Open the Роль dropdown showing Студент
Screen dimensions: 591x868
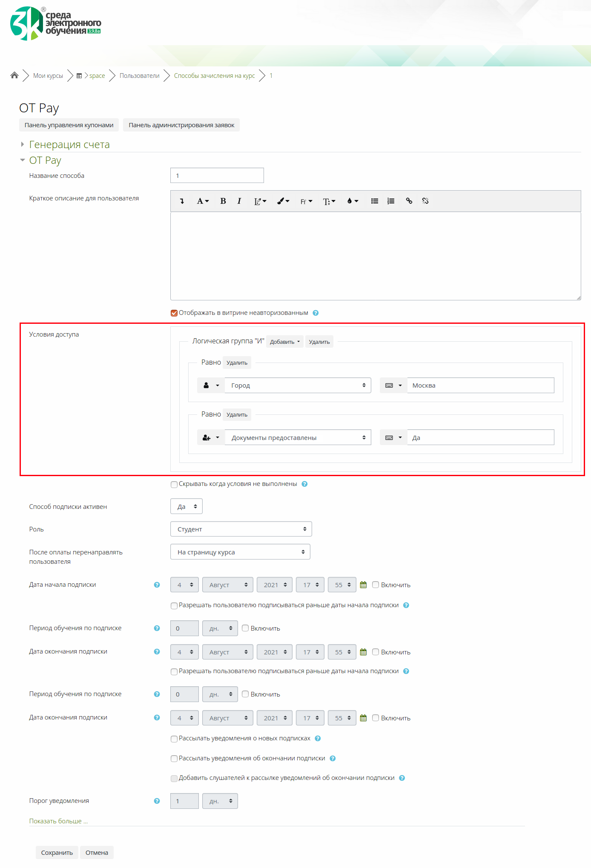pyautogui.click(x=241, y=529)
